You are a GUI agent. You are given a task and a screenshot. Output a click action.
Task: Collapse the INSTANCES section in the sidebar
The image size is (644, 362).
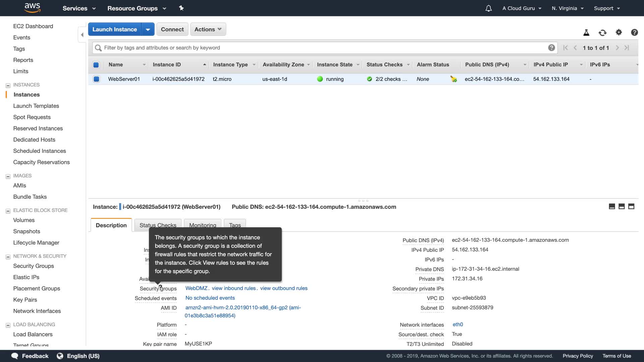tap(8, 85)
